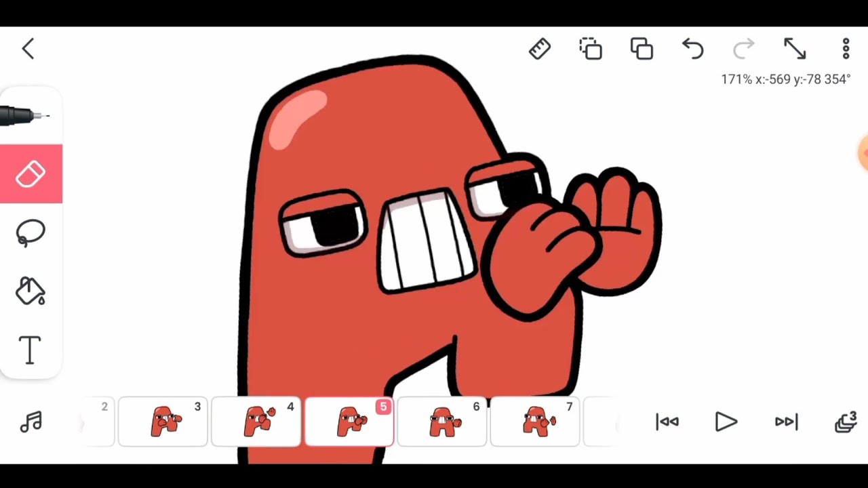Screen dimensions: 868x488
Task: Select the Lasso selection tool
Action: (31, 233)
